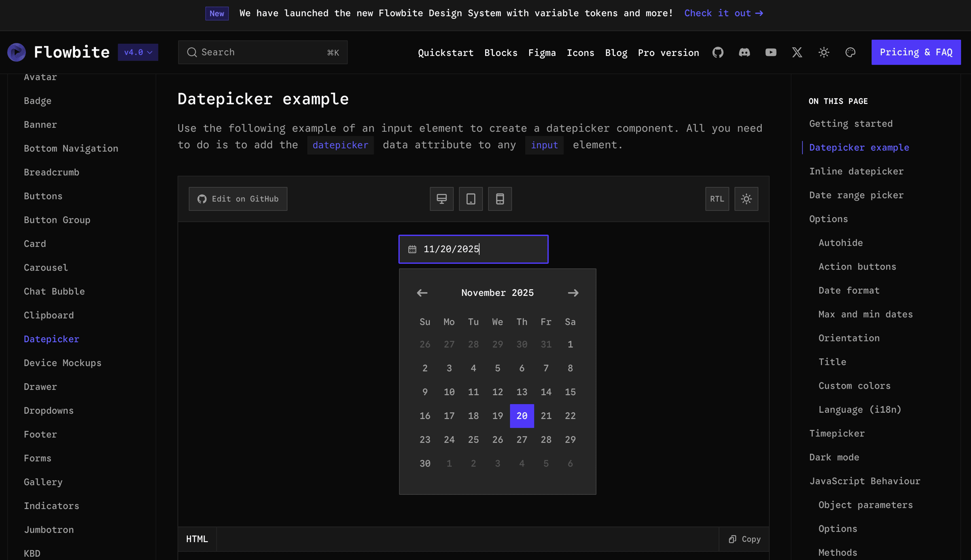Open the X (Twitter) icon link
Image resolution: width=971 pixels, height=560 pixels.
(797, 52)
